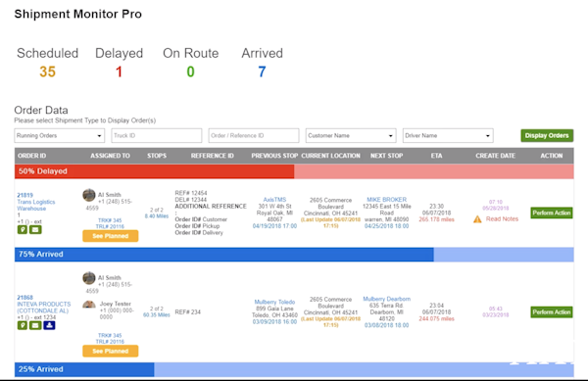588x381 pixels.
Task: Click Al Smith's avatar in order 21868
Action: pyautogui.click(x=89, y=278)
